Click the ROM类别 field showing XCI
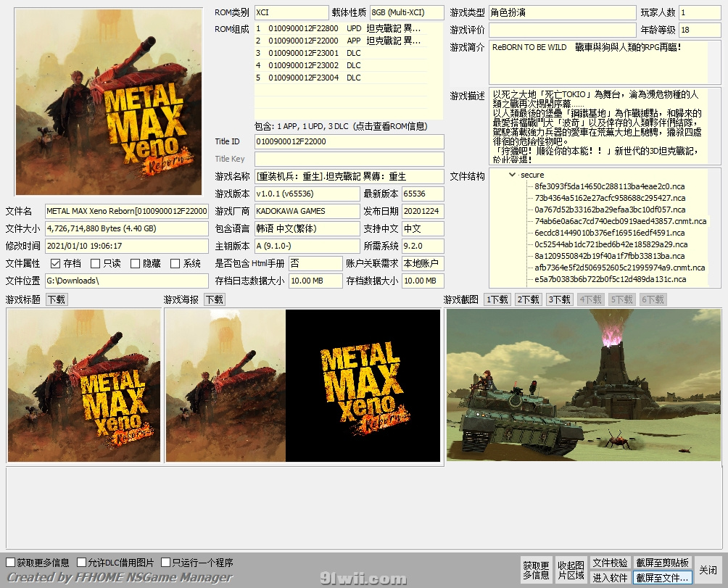The width and height of the screenshot is (728, 588). pos(291,12)
